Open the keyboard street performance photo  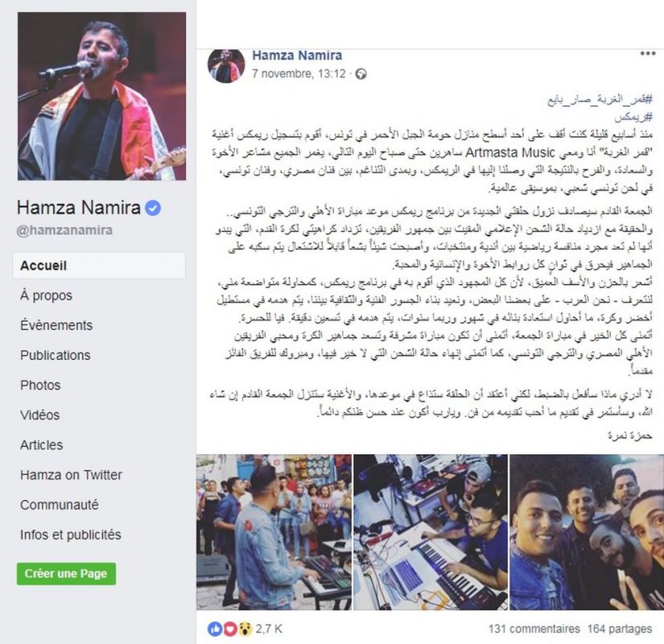point(274,532)
